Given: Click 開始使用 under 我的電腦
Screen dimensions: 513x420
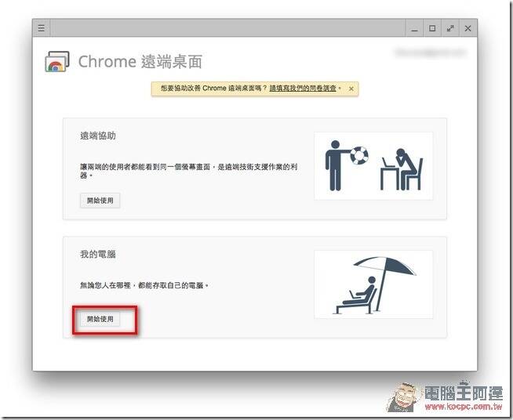Looking at the screenshot, I should 100,319.
